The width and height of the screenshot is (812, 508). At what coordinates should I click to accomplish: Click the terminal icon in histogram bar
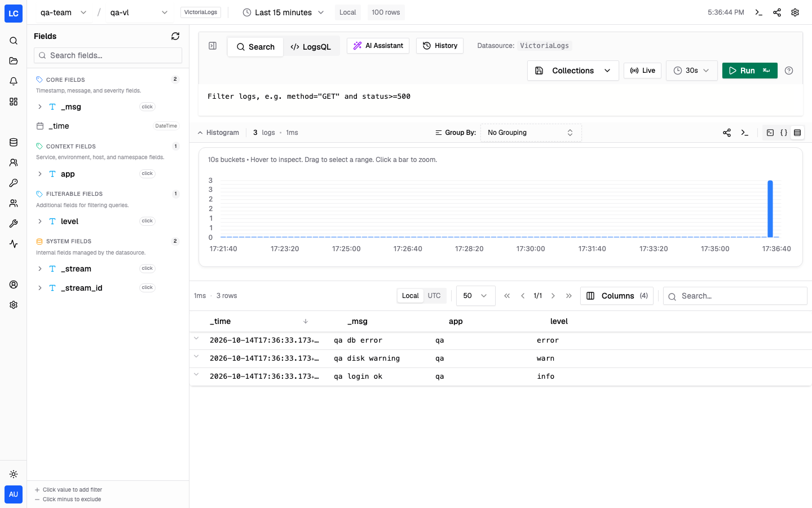point(745,133)
